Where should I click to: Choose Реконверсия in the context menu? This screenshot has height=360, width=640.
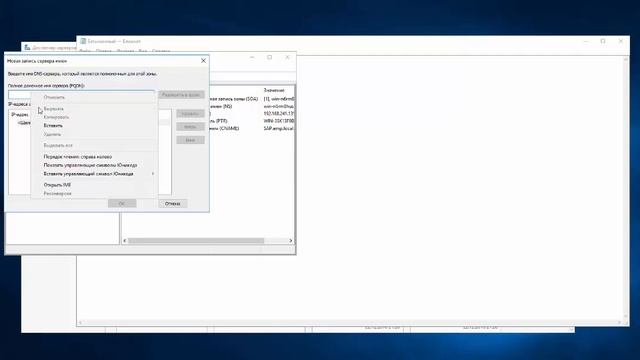tap(58, 193)
